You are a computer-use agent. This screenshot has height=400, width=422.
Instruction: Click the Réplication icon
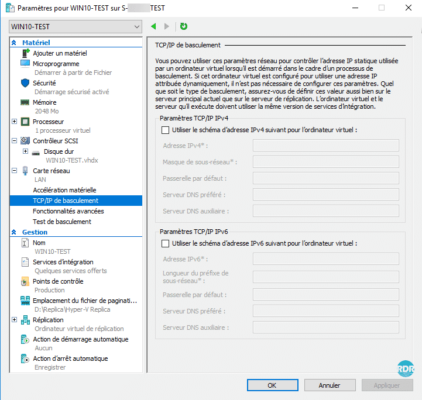click(25, 320)
